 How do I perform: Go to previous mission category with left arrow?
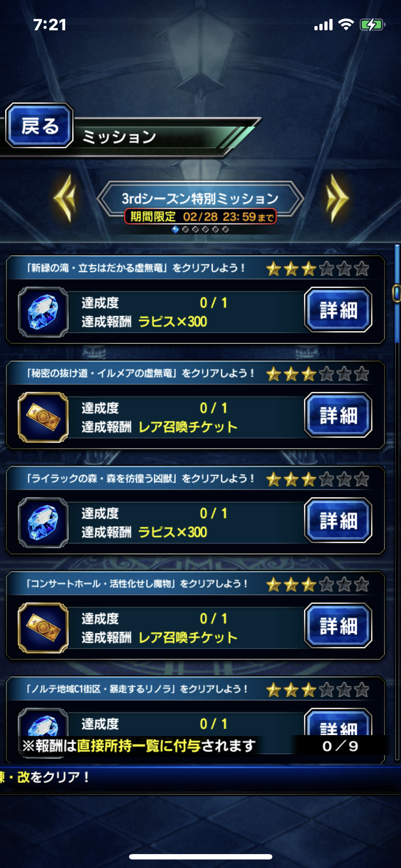pyautogui.click(x=65, y=198)
